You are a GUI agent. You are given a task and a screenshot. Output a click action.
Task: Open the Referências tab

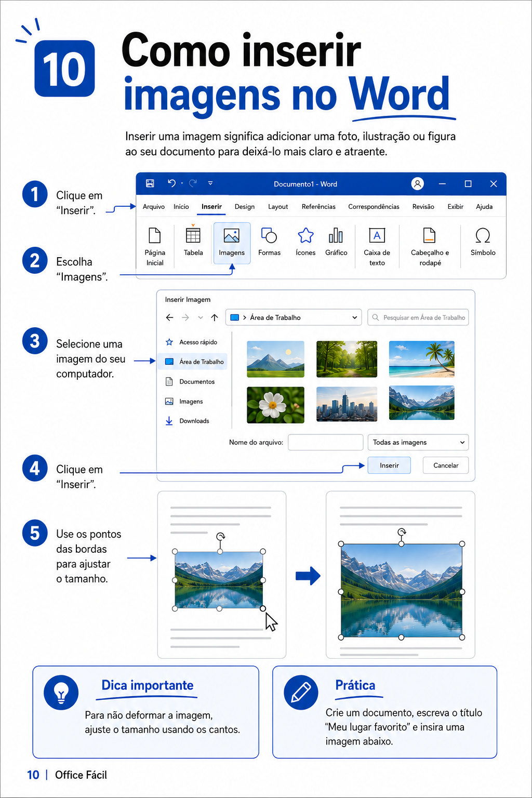coord(318,207)
